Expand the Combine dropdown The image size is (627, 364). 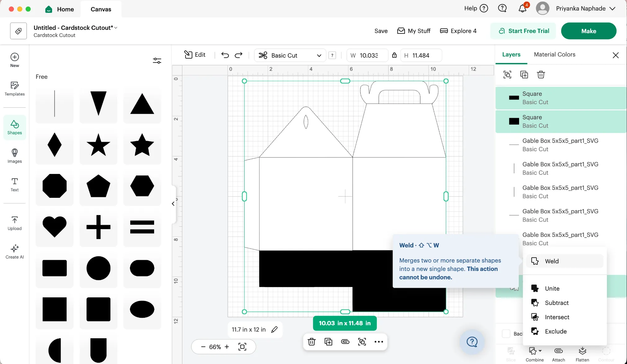pyautogui.click(x=535, y=354)
